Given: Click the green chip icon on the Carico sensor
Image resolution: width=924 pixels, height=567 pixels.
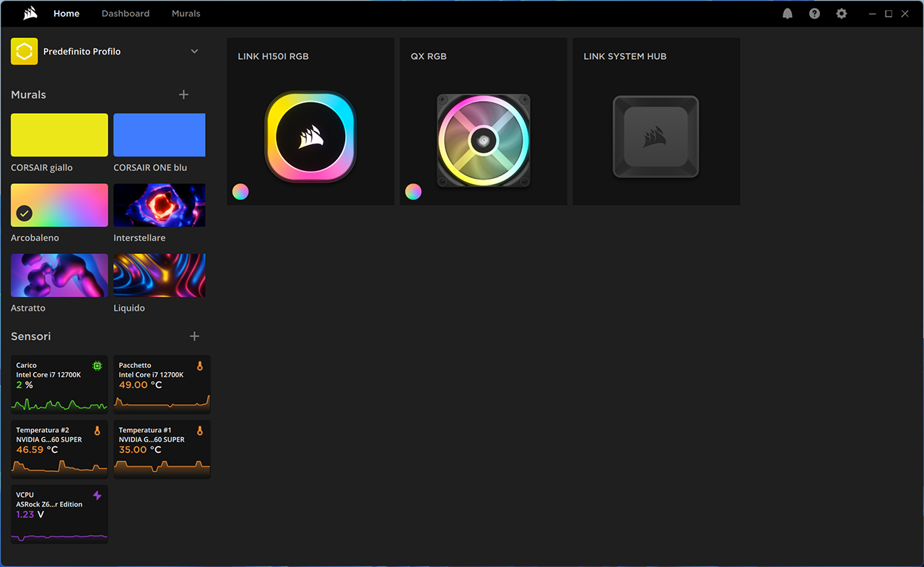Looking at the screenshot, I should [x=97, y=366].
